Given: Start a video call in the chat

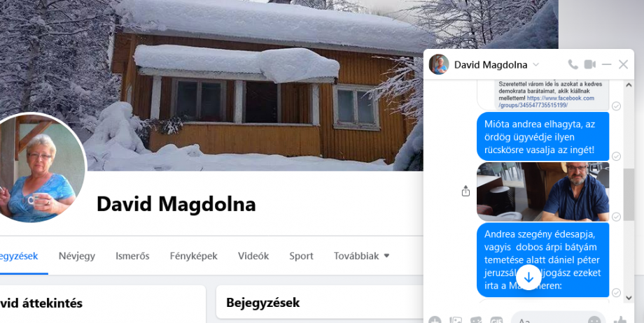Looking at the screenshot, I should click(x=590, y=64).
